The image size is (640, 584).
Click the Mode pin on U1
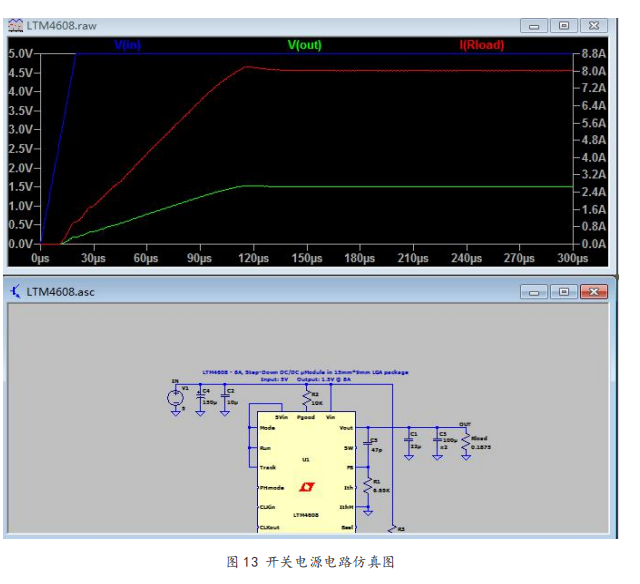267,428
